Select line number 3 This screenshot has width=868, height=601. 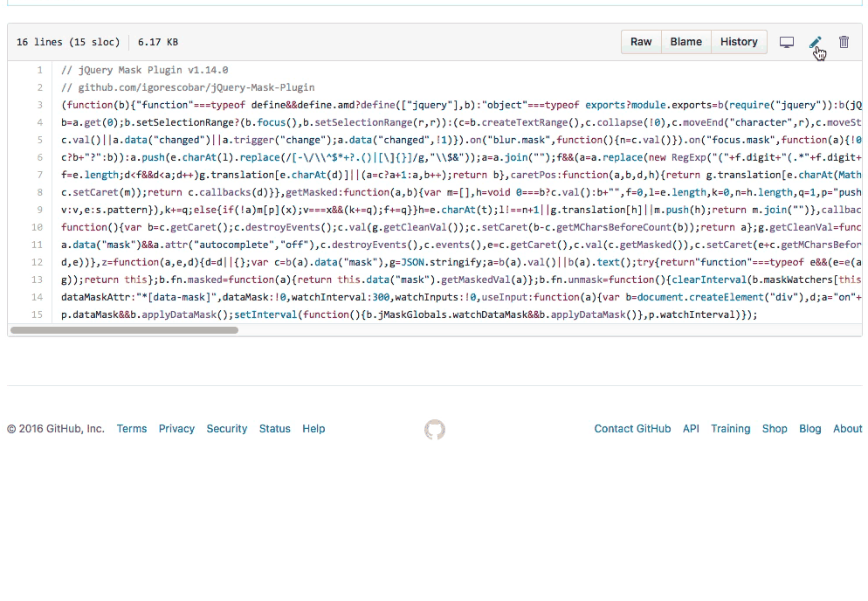coord(40,105)
